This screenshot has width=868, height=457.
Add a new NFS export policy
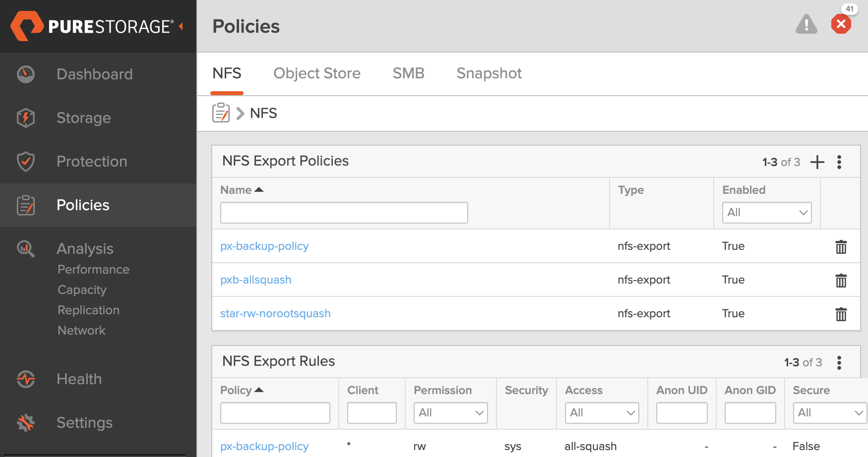pos(817,162)
